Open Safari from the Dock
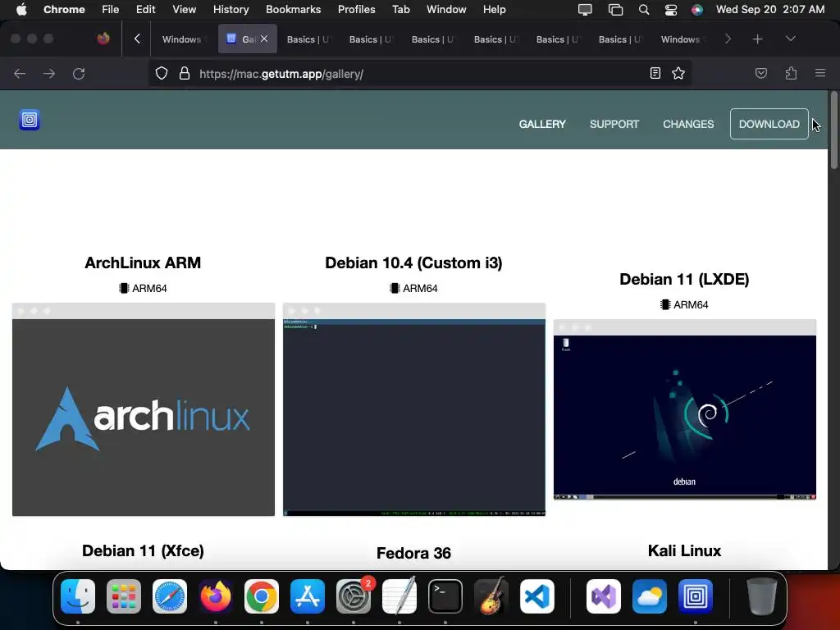This screenshot has height=630, width=840. pos(170,596)
